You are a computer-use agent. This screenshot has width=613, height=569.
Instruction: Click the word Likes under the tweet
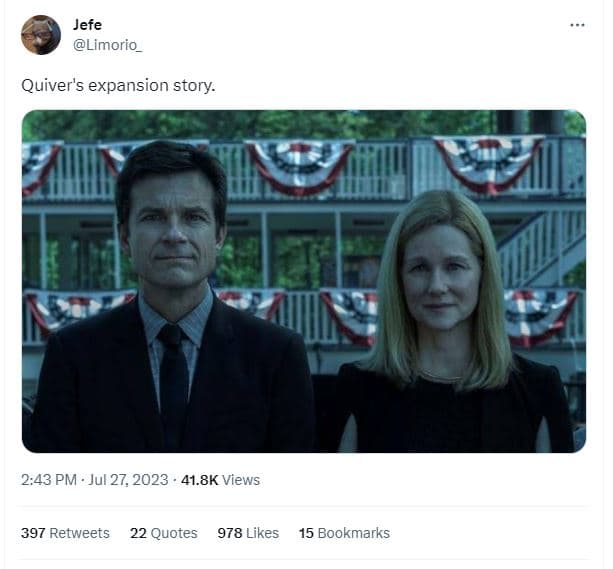[x=262, y=533]
